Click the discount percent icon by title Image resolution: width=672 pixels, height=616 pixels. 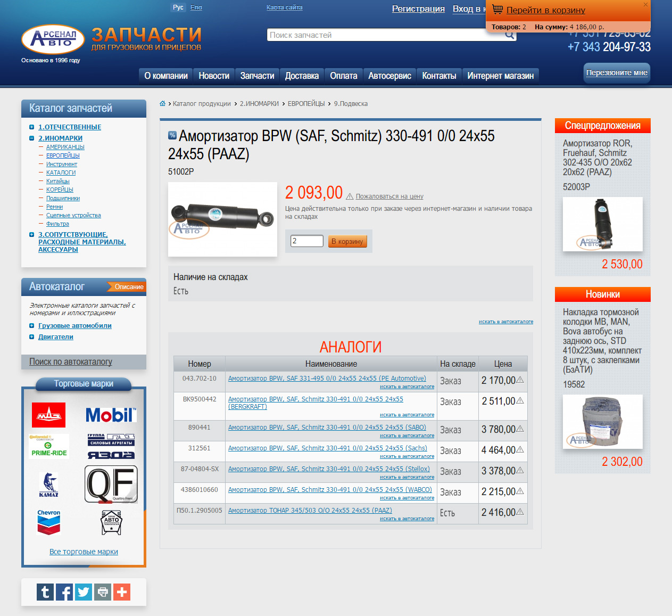coord(172,135)
